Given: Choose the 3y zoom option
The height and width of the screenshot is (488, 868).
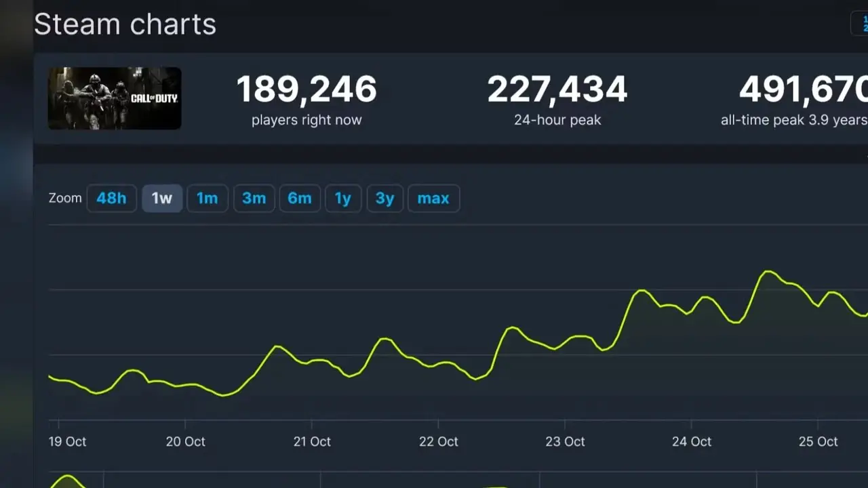Looking at the screenshot, I should [x=384, y=199].
